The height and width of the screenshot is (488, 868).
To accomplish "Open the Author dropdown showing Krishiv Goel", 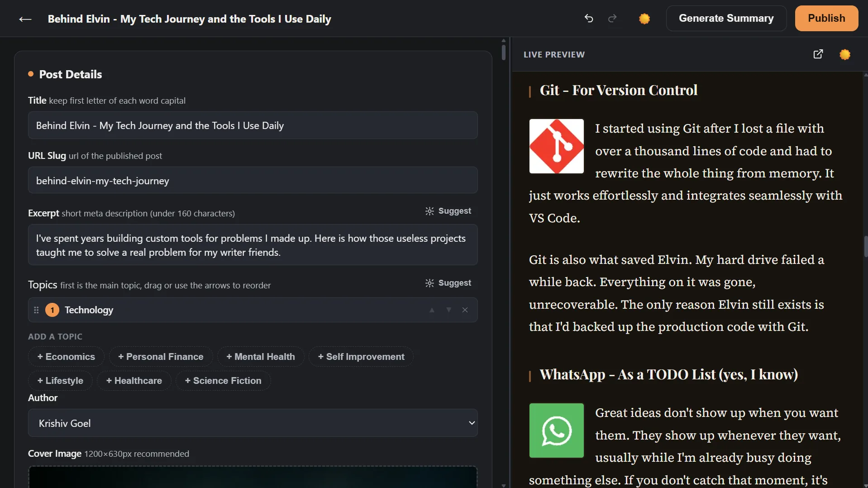I will 253,423.
